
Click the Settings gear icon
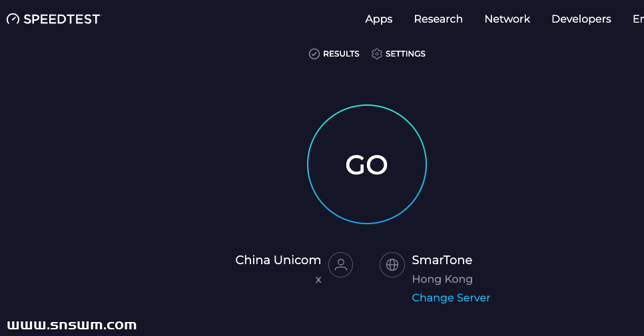point(377,54)
